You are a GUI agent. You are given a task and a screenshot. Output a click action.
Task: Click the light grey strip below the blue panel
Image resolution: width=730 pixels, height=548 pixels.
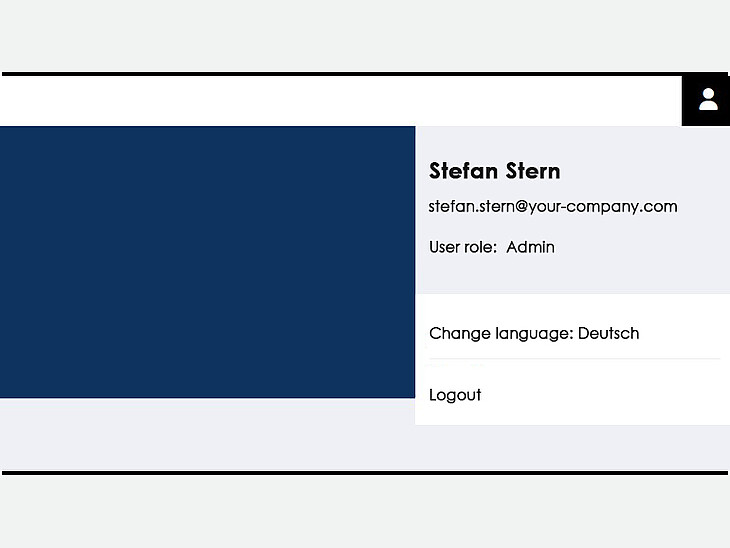tap(207, 434)
